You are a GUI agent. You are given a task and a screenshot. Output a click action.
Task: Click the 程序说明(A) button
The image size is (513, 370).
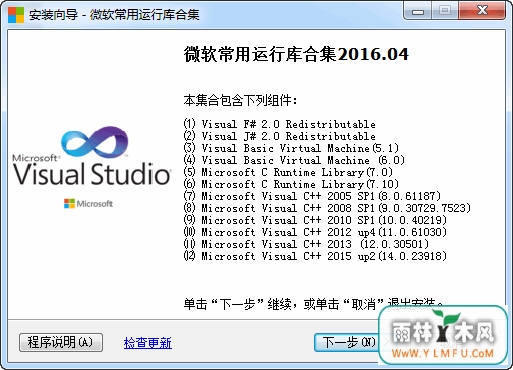tap(61, 342)
